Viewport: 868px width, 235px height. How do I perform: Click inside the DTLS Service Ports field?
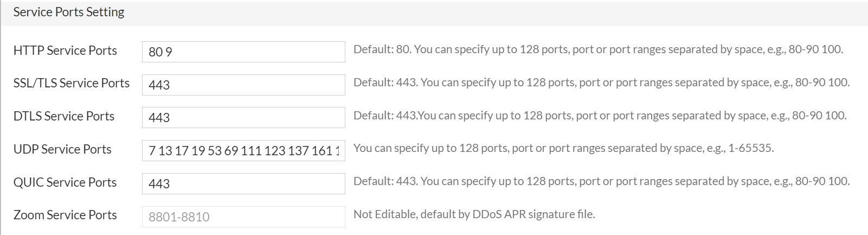(x=243, y=117)
